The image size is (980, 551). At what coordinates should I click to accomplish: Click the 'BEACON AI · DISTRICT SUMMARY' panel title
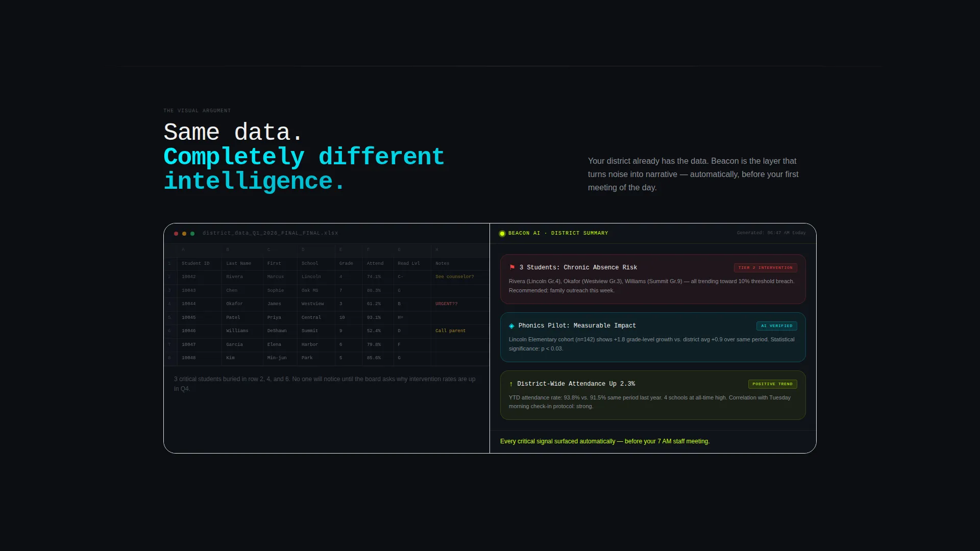(558, 233)
